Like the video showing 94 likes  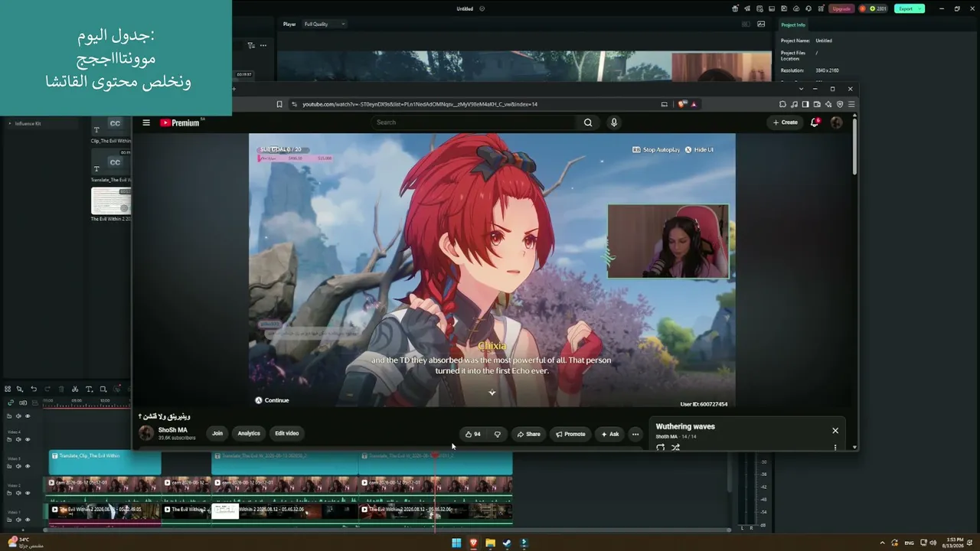tap(473, 434)
